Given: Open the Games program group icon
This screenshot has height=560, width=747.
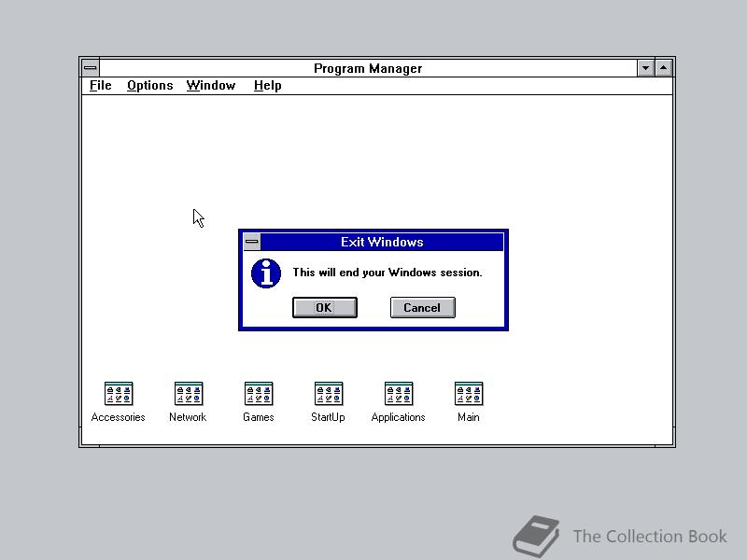Looking at the screenshot, I should (x=258, y=393).
